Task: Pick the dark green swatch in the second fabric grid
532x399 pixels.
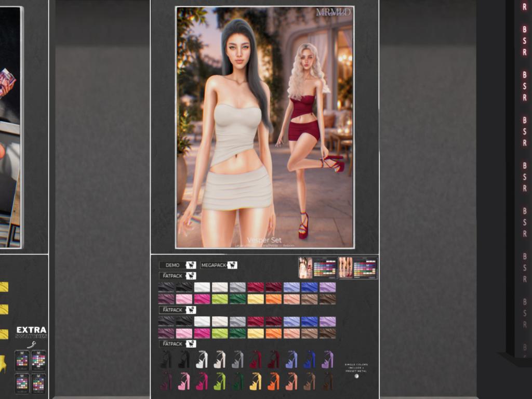Action: [238, 333]
